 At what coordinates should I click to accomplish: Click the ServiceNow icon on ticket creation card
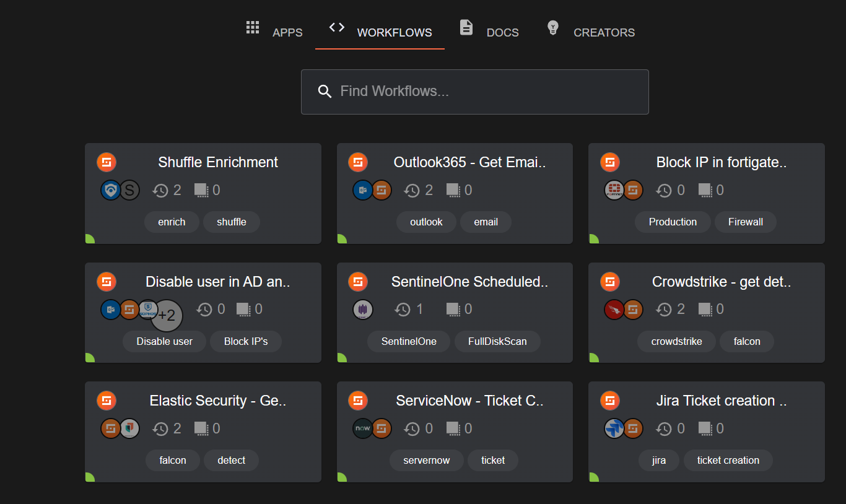click(363, 428)
